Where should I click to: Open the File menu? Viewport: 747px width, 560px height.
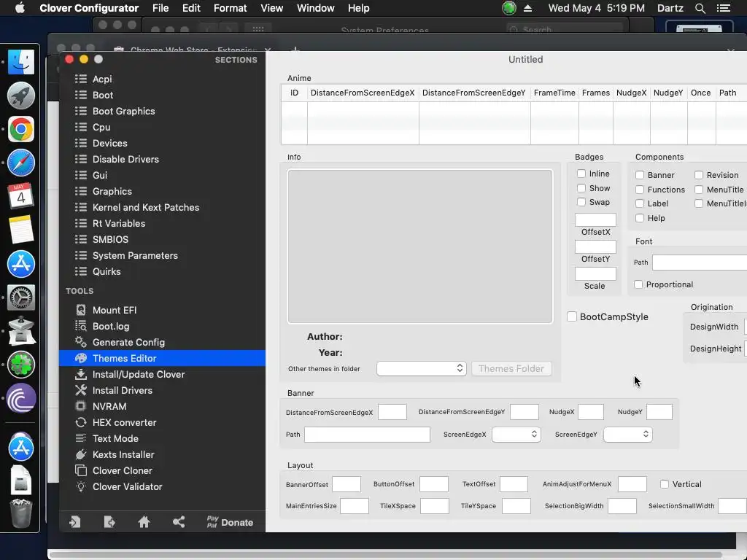point(160,8)
